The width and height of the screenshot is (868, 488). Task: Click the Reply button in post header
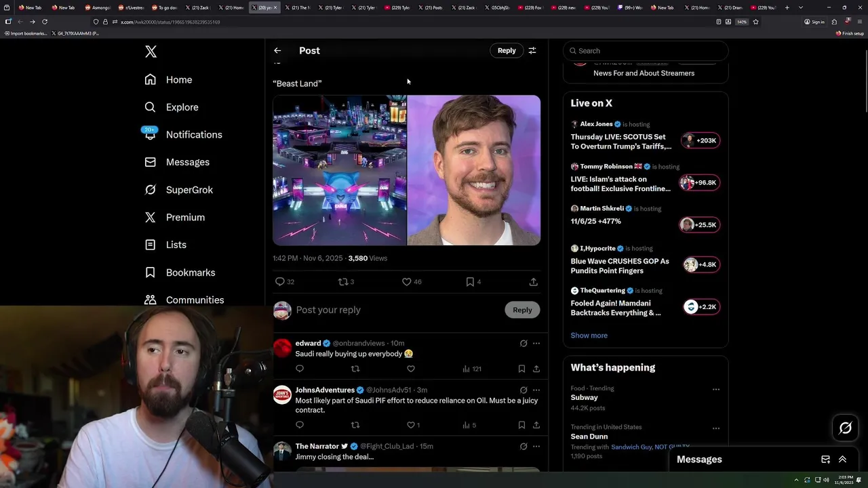click(507, 51)
